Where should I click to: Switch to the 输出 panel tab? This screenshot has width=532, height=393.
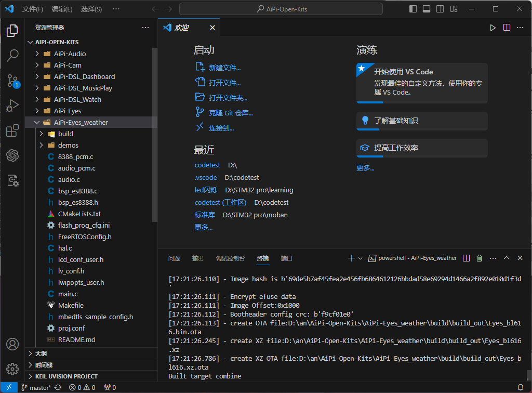coord(198,258)
